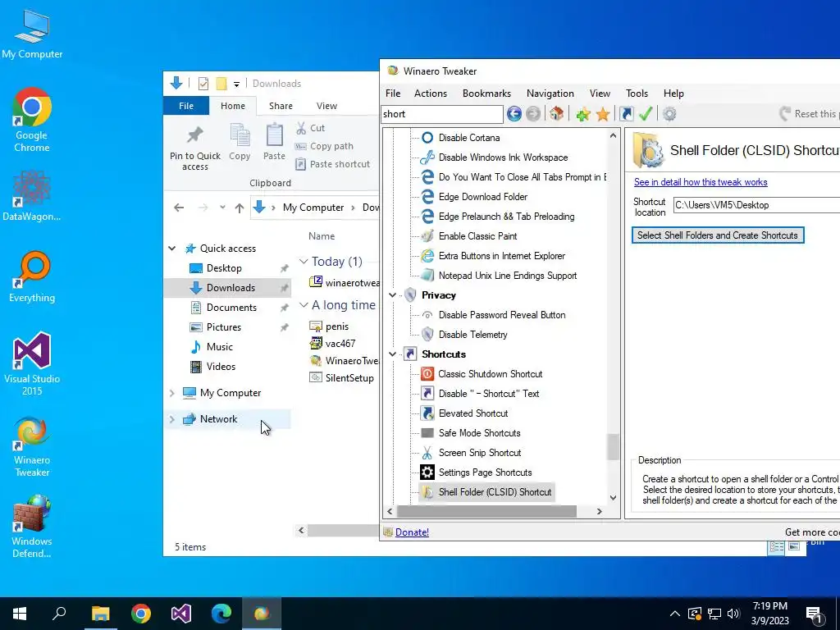Image resolution: width=840 pixels, height=630 pixels.
Task: Click the Donate! link
Action: click(412, 532)
